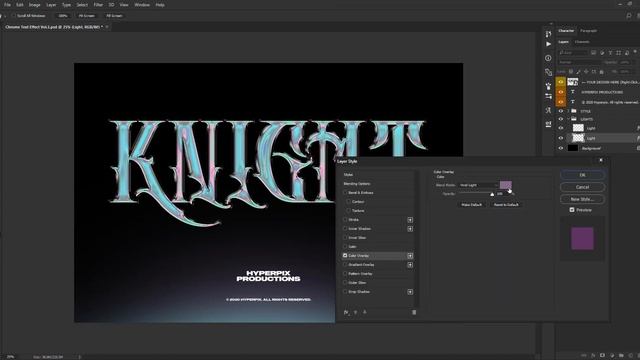
Task: Open the History panel icon
Action: click(x=548, y=33)
